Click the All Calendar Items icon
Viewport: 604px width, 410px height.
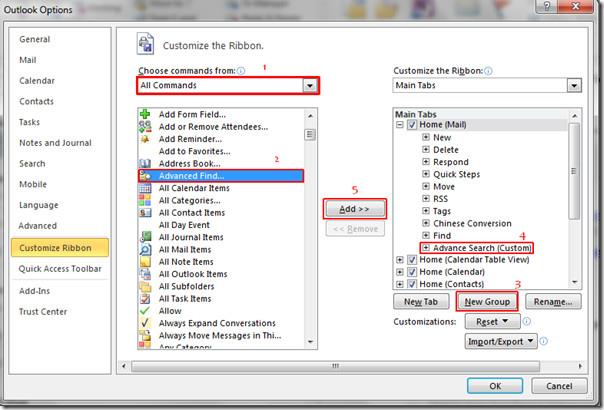(145, 188)
